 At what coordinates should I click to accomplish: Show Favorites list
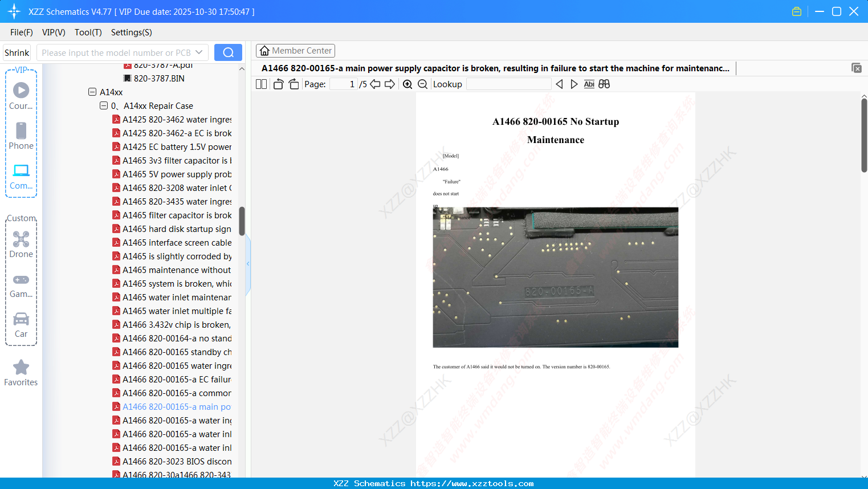pos(21,373)
